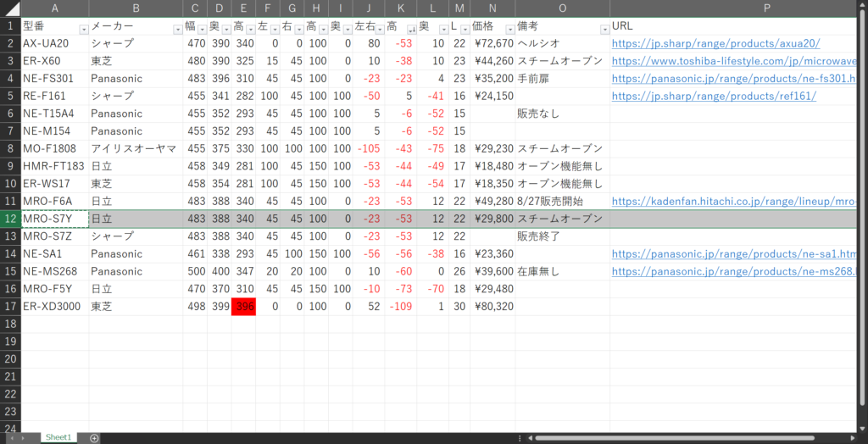Select the red highlighted cell 396

tap(243, 308)
